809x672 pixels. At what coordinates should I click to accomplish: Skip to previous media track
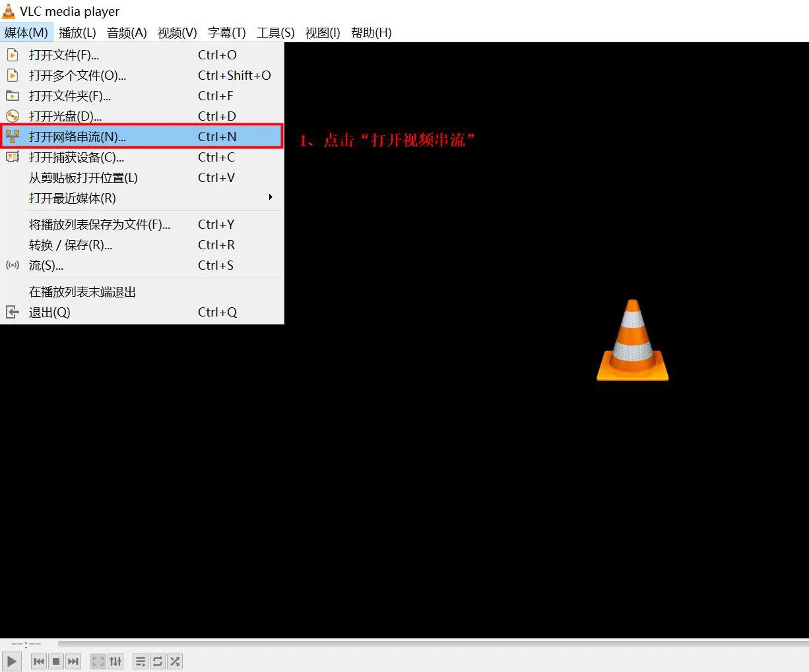click(39, 661)
